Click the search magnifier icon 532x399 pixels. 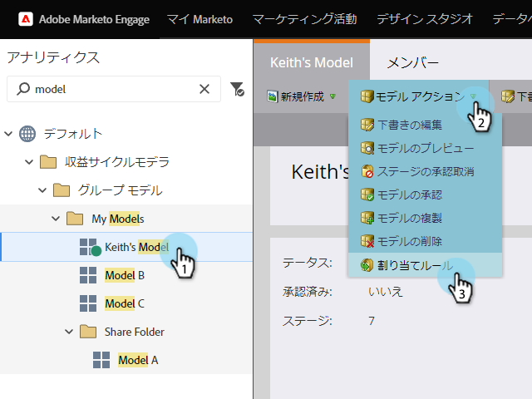[23, 89]
